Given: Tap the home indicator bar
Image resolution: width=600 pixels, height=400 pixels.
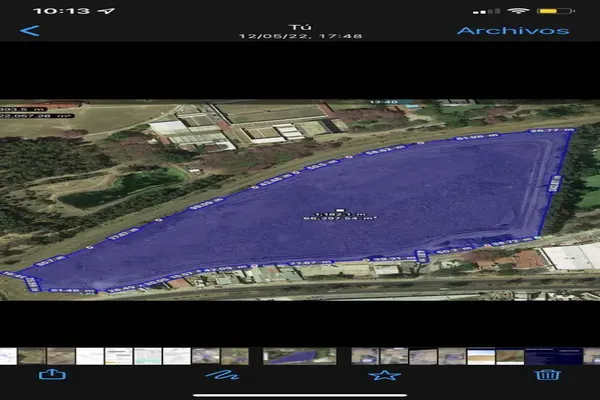Looking at the screenshot, I should pyautogui.click(x=300, y=395).
